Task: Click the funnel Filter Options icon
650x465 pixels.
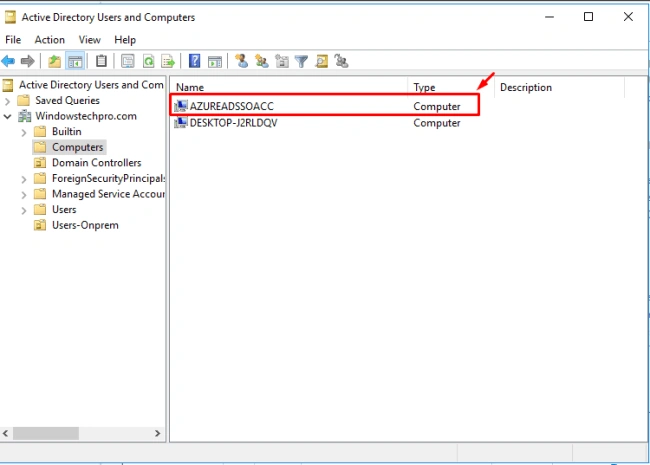Action: pos(301,61)
